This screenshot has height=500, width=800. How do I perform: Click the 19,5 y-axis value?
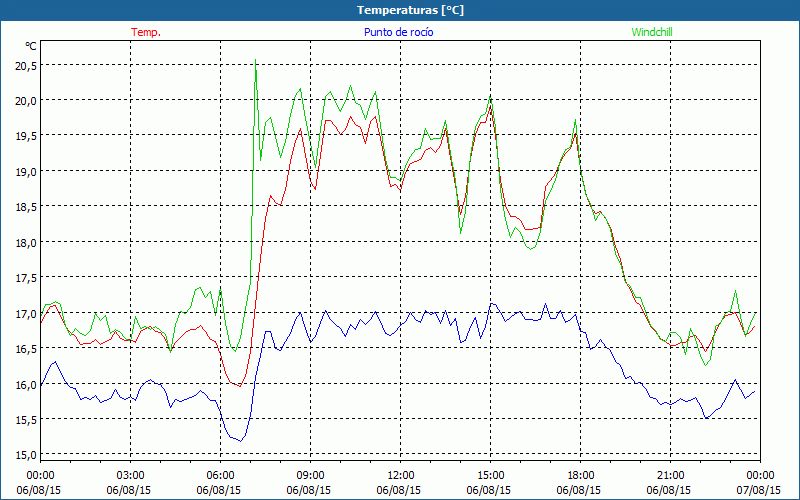tap(26, 136)
